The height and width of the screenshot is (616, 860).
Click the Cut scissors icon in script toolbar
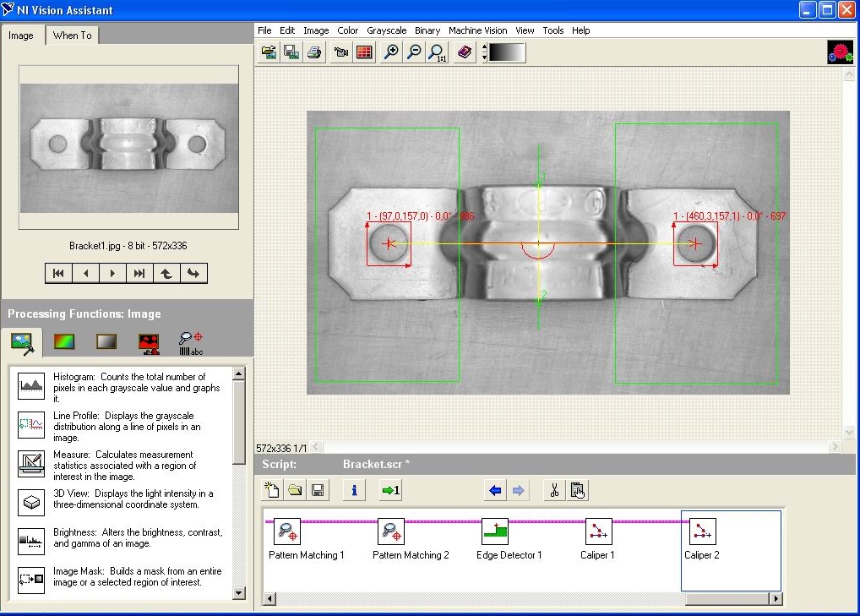(554, 490)
